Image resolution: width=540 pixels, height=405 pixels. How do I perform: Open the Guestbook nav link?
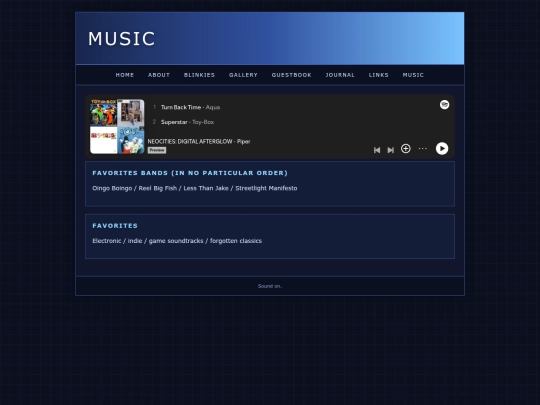point(292,75)
